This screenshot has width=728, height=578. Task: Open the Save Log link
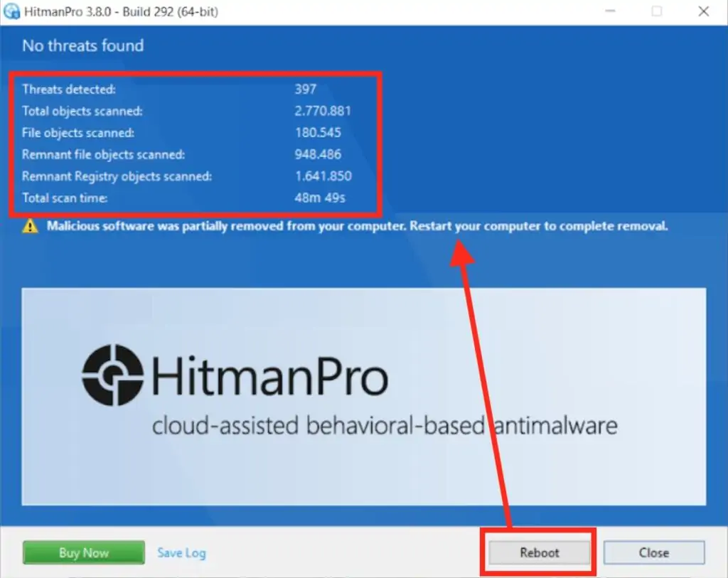[x=181, y=553]
